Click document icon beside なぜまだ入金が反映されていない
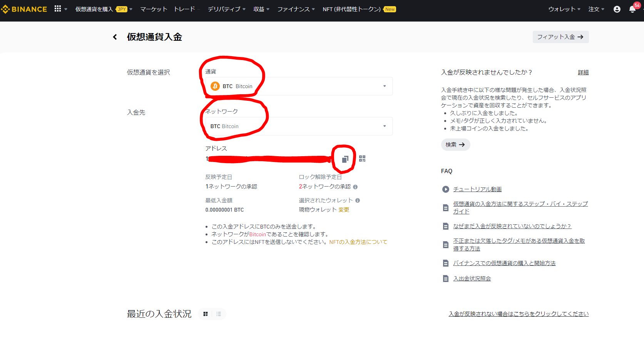 [x=446, y=226]
